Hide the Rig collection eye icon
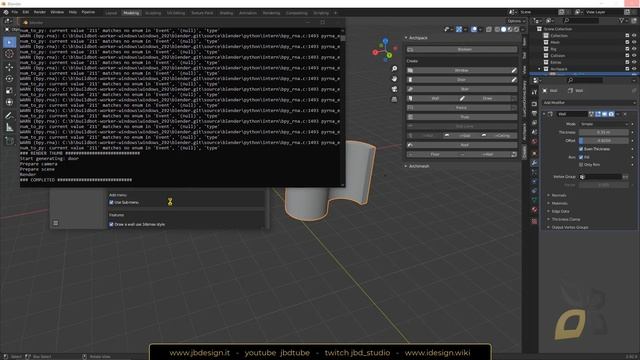The image size is (640, 360). pyautogui.click(x=634, y=49)
